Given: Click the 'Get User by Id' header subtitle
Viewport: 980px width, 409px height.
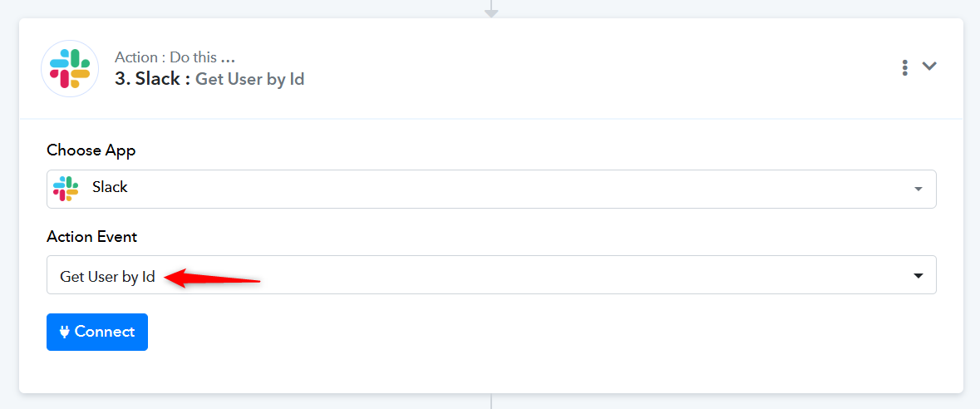Looking at the screenshot, I should [x=250, y=80].
